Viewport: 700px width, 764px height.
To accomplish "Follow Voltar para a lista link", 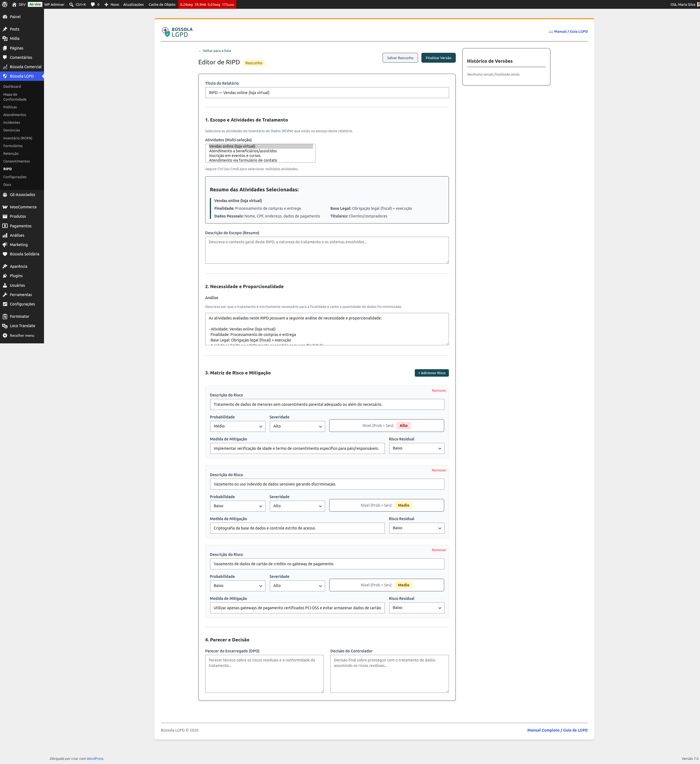I will (215, 51).
